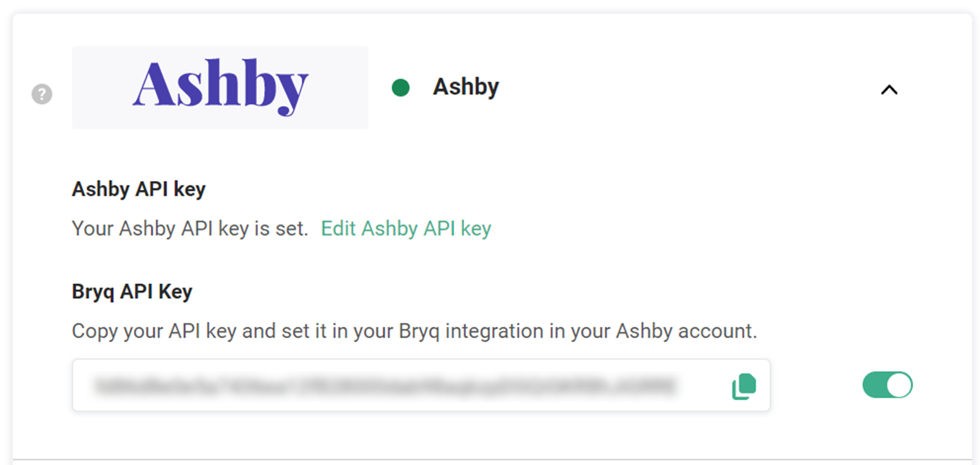Change the saved Ashby API key
980x465 pixels.
(406, 228)
